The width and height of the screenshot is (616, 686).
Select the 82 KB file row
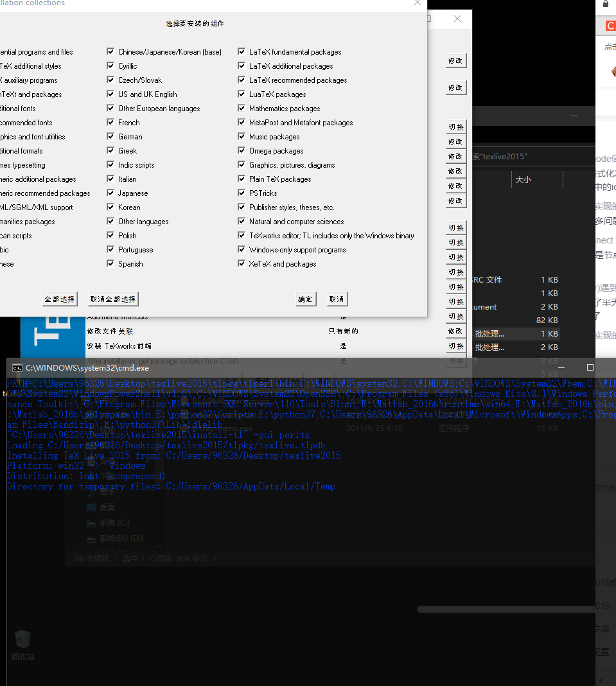coord(516,321)
